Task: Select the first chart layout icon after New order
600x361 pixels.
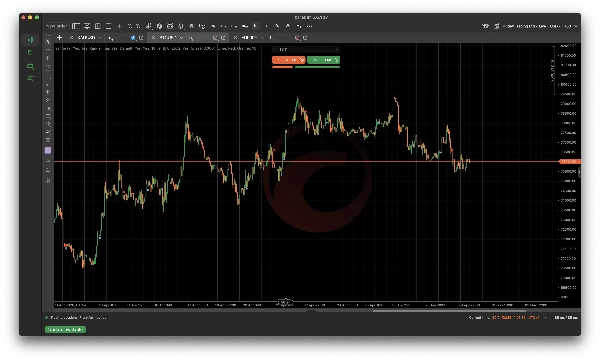Action: [76, 26]
